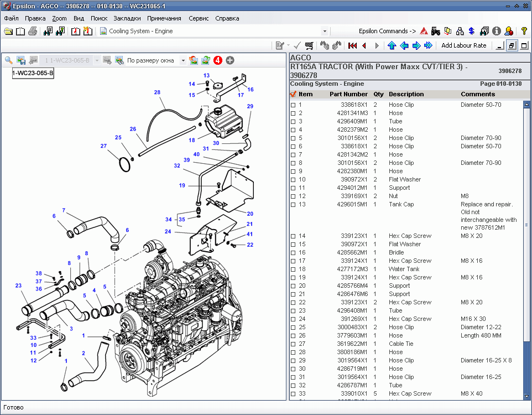The image size is (532, 415).
Task: Click the printer icon in the toolbar
Action: tap(33, 32)
